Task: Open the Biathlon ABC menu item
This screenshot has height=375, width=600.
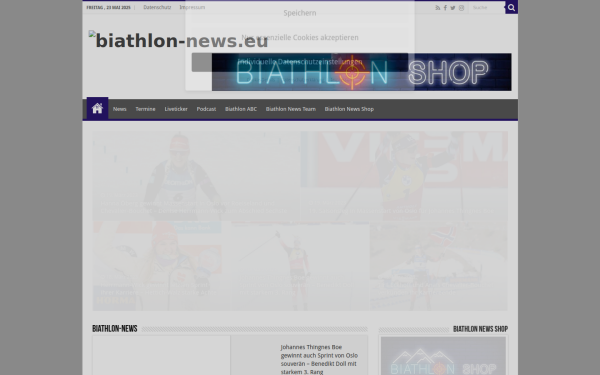Action: click(x=241, y=109)
